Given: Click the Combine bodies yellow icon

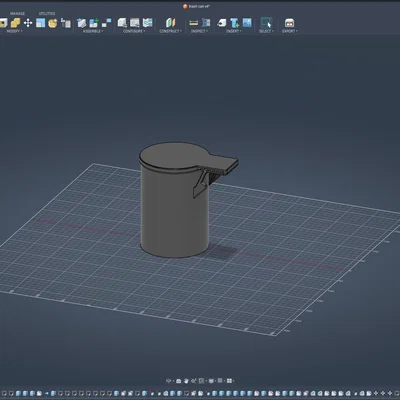Looking at the screenshot, I should pos(15,23).
